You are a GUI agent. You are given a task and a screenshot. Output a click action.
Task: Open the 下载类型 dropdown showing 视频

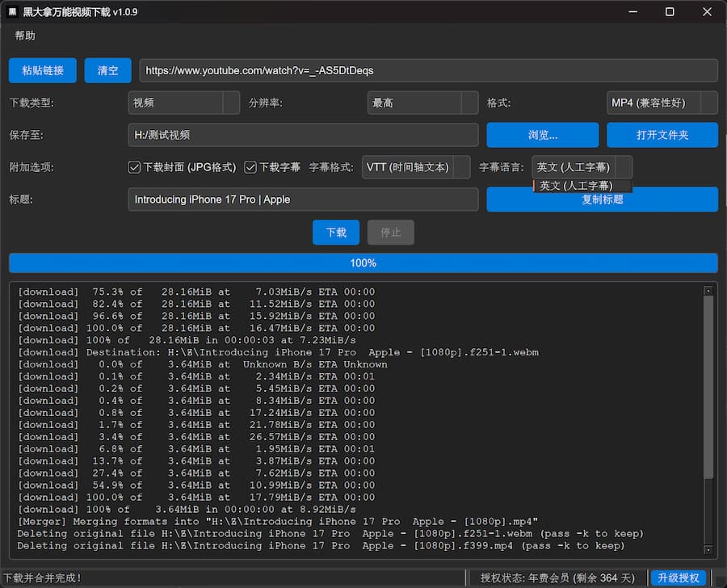[183, 103]
